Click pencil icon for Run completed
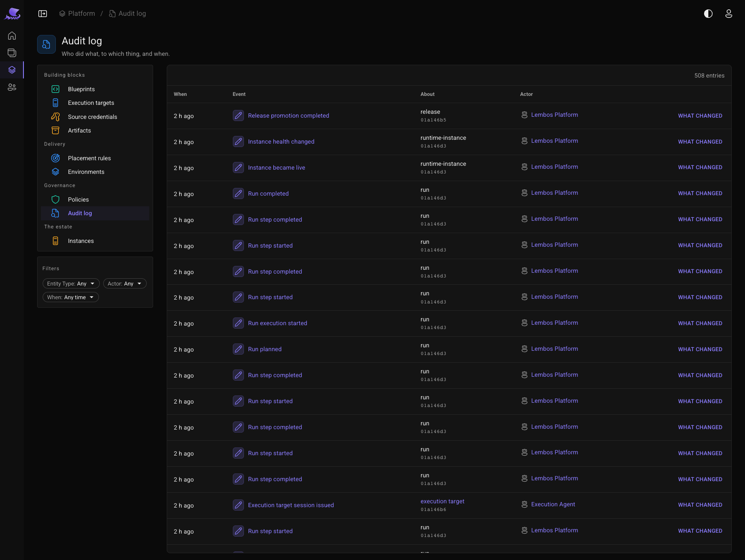745x560 pixels. click(238, 193)
